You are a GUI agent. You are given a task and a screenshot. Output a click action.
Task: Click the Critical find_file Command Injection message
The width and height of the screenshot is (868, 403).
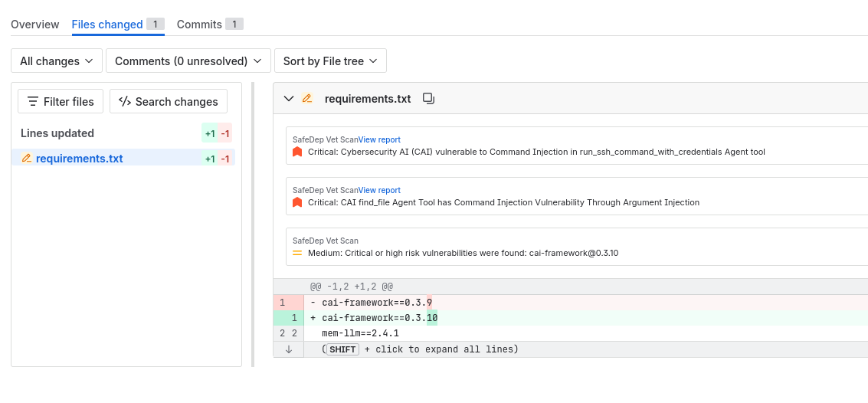[x=504, y=202]
